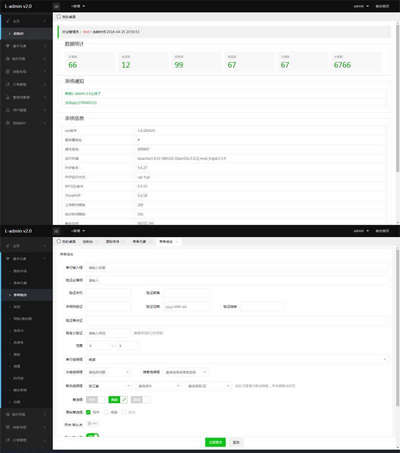
Task: Click the home icon on the lower tab bar
Action: [x=59, y=241]
